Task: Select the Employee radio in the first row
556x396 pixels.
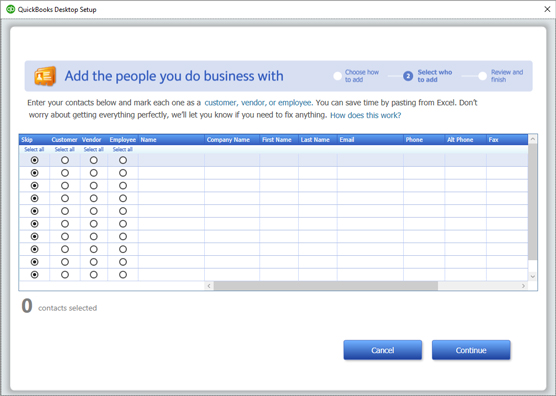Action: 123,160
